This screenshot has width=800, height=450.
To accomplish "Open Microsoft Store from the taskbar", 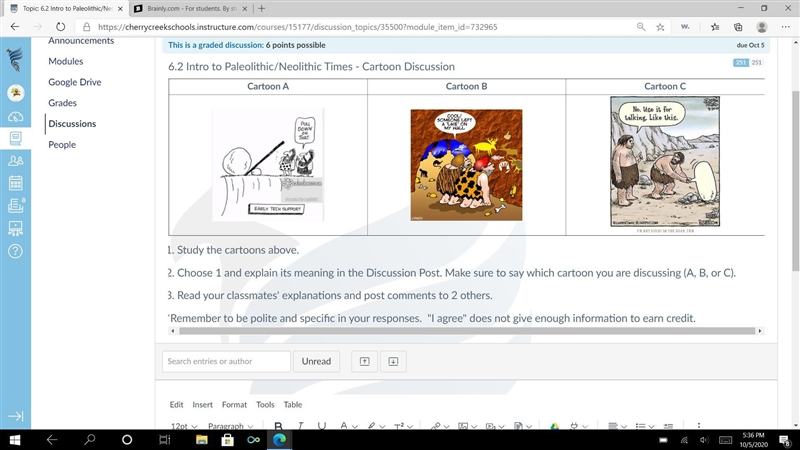I will pos(228,439).
